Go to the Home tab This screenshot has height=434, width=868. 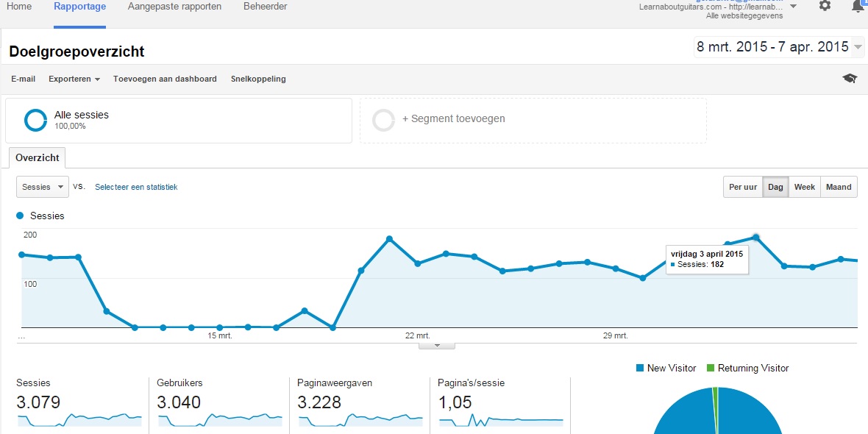click(19, 7)
